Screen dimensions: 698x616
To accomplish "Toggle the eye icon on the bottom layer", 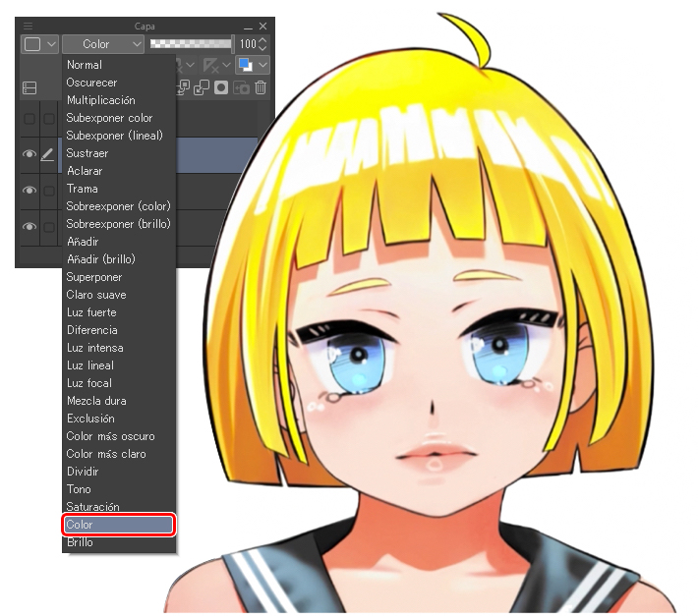I will (x=29, y=226).
